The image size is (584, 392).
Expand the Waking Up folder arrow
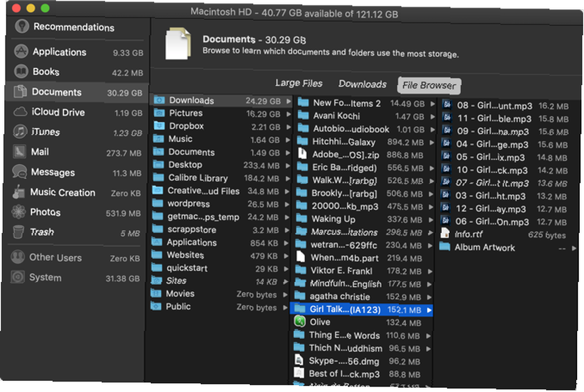pos(431,220)
